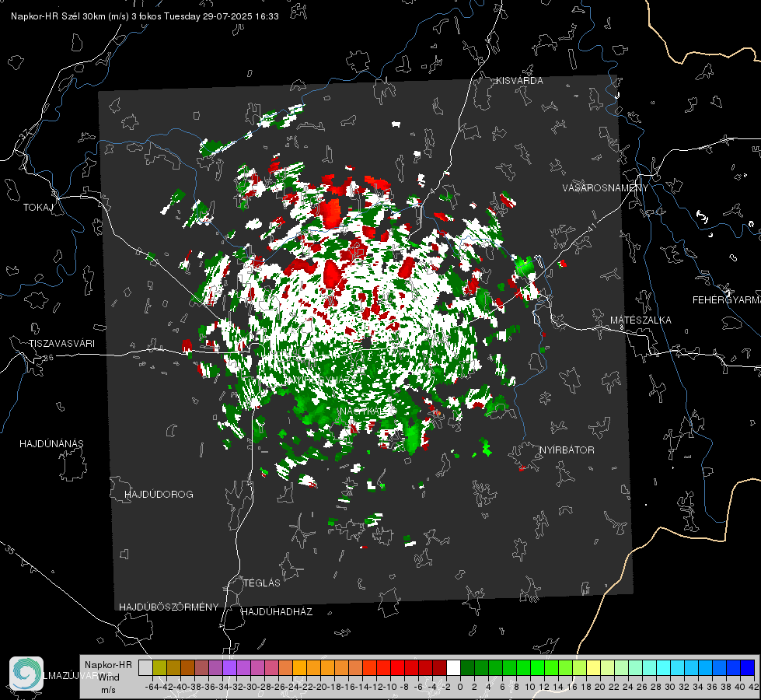Click the TÉGLÁS town label
The width and height of the screenshot is (761, 700).
tap(262, 583)
